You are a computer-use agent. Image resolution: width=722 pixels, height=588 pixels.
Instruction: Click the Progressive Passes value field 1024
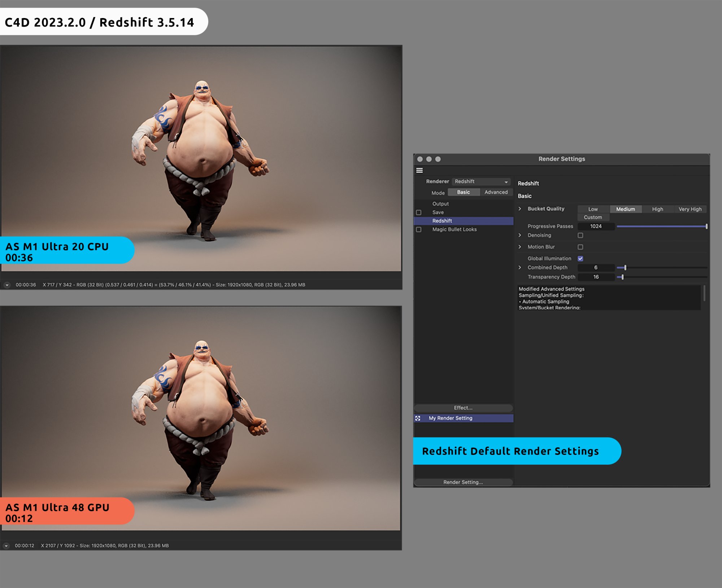(596, 227)
